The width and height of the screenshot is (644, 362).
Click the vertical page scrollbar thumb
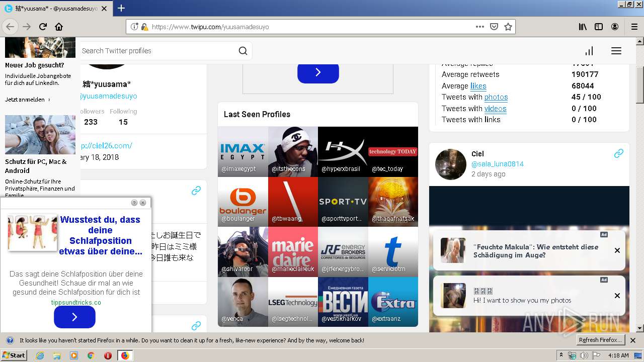tap(639, 84)
